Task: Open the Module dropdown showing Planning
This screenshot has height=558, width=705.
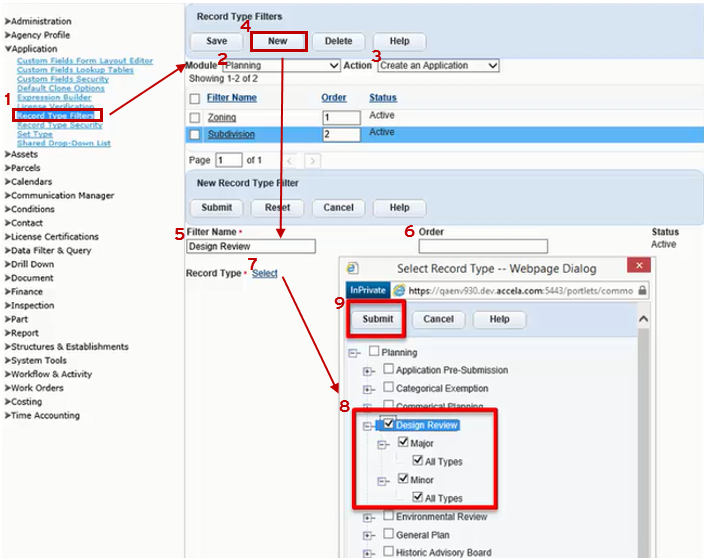Action: (x=282, y=66)
